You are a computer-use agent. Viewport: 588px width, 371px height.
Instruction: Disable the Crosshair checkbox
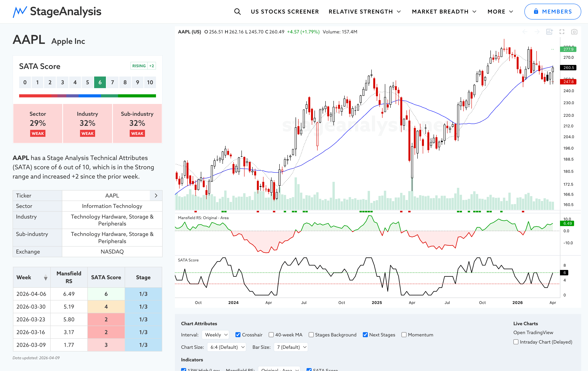(238, 335)
